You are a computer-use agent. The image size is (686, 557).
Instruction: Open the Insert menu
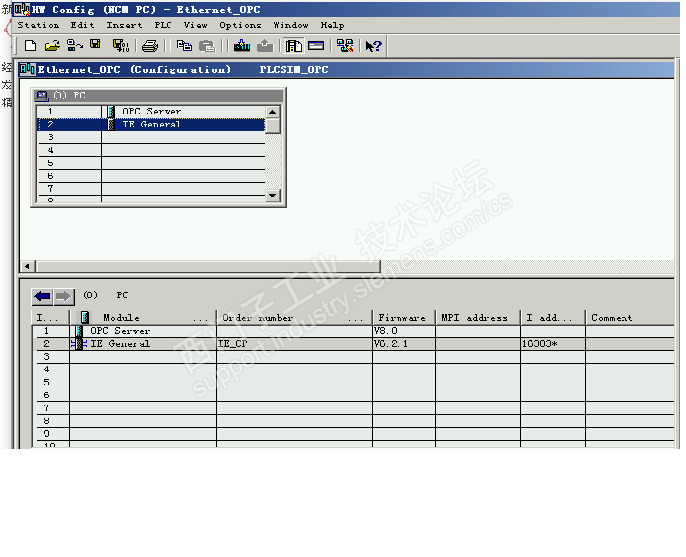124,25
